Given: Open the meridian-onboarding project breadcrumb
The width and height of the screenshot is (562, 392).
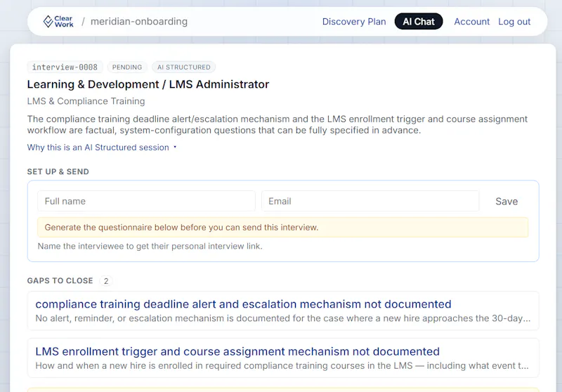Looking at the screenshot, I should coord(138,22).
